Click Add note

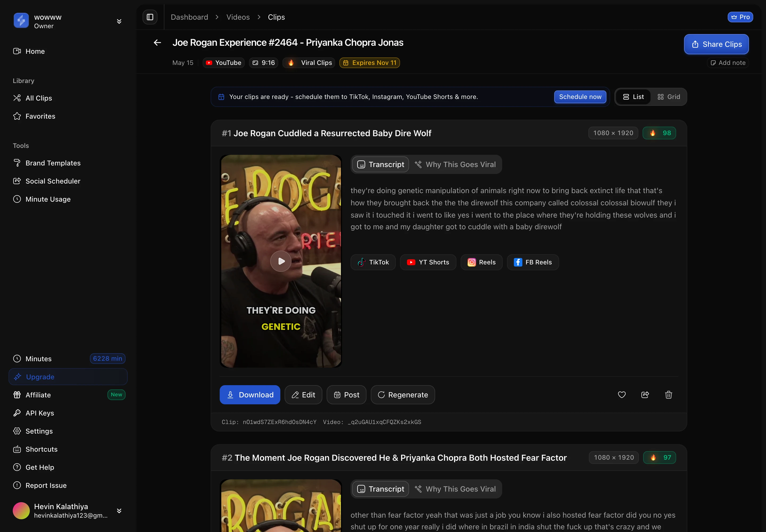click(728, 63)
